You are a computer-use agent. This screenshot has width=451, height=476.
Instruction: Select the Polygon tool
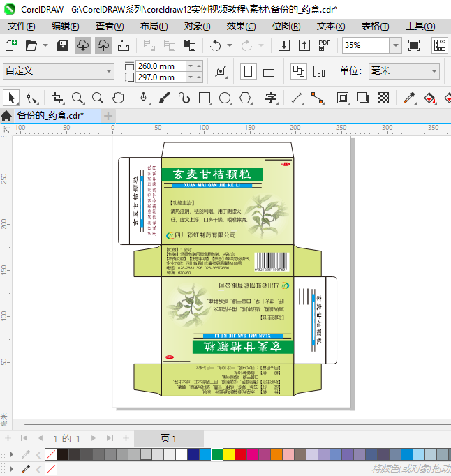coord(245,98)
